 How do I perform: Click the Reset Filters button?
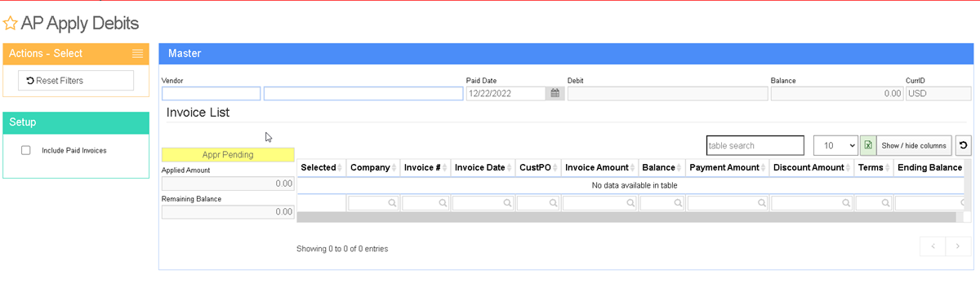76,80
